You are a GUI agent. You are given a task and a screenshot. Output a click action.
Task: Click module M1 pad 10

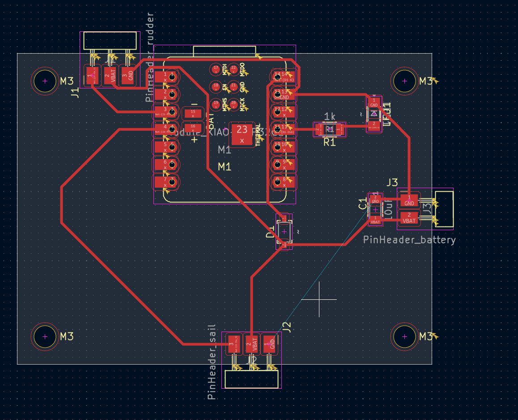pos(283,147)
